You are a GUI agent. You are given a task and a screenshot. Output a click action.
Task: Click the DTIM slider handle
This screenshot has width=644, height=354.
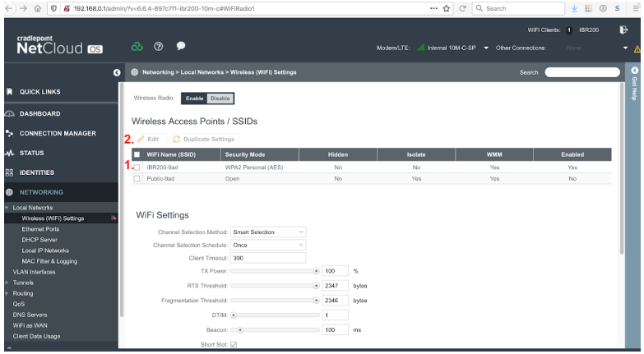click(x=234, y=315)
